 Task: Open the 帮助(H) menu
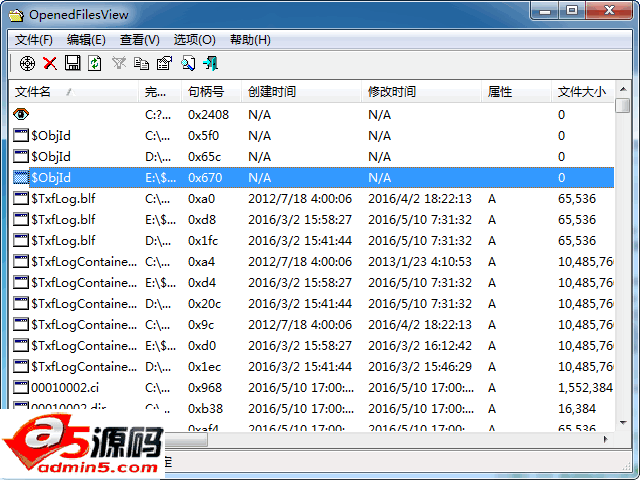250,40
